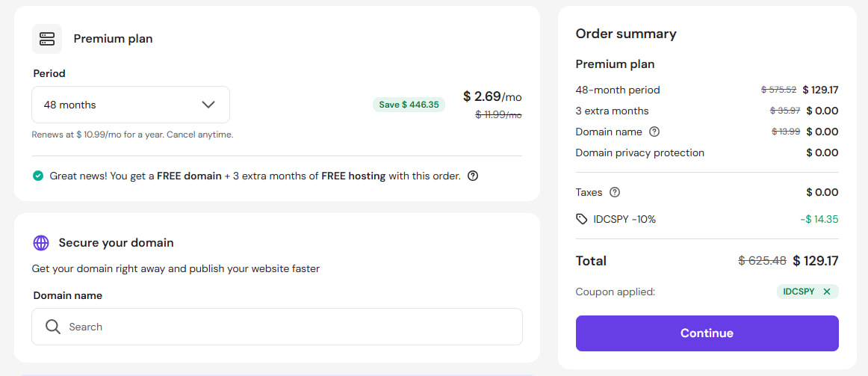Click the Total price $ 129.17
This screenshot has height=376, width=868.
point(815,261)
